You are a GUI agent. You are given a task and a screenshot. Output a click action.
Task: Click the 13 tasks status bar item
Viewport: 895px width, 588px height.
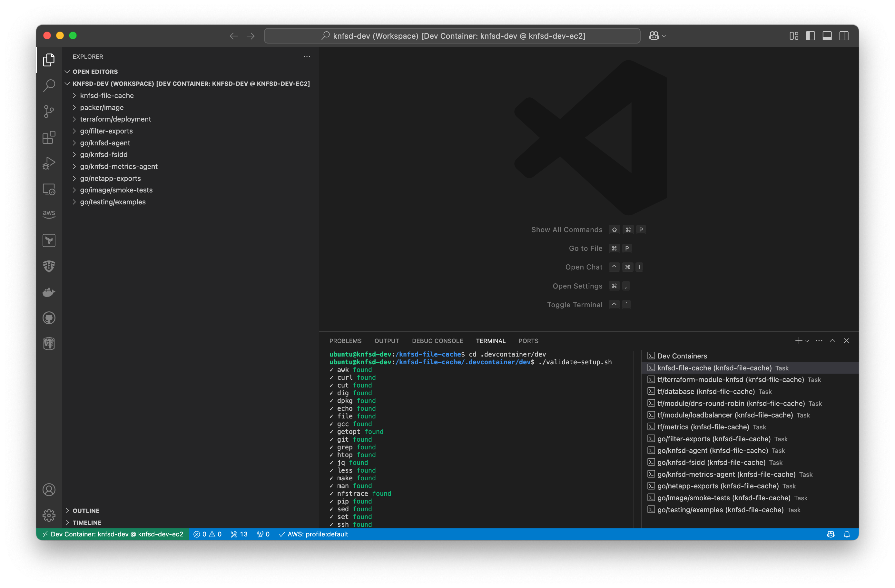click(239, 534)
